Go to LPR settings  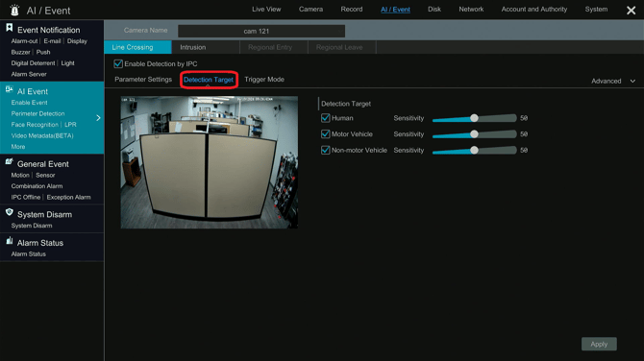70,125
